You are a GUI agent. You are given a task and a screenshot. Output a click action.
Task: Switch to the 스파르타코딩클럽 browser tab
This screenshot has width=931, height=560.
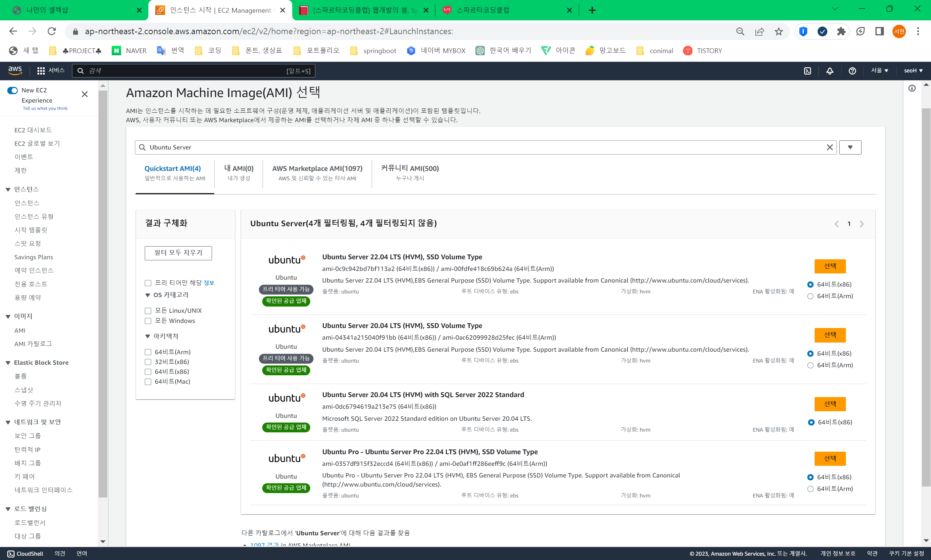pyautogui.click(x=507, y=10)
